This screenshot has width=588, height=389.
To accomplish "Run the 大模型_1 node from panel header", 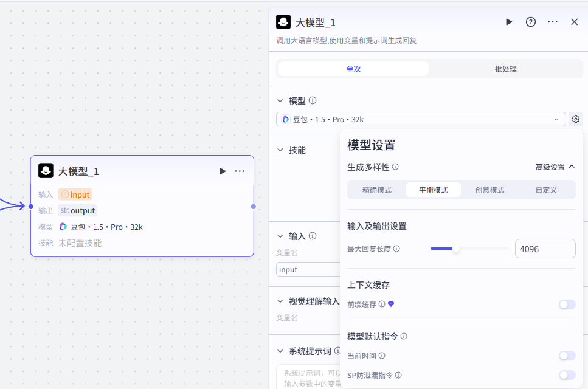I will pos(509,22).
